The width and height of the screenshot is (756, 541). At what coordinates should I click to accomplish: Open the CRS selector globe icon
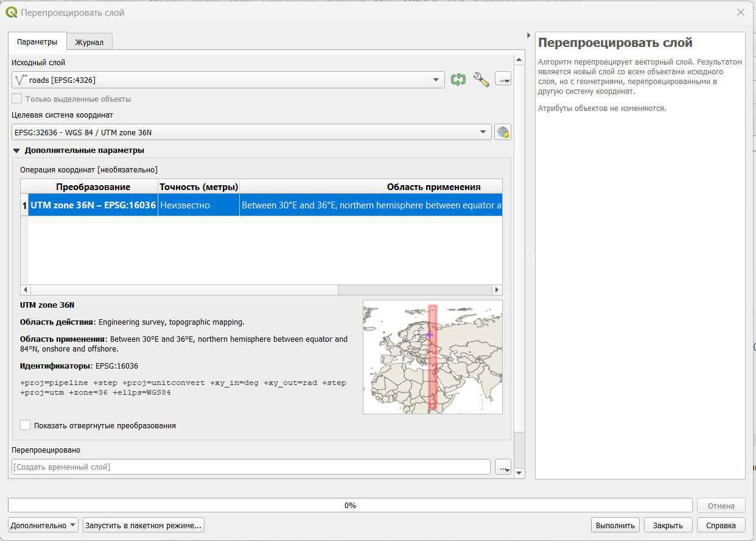(x=503, y=132)
